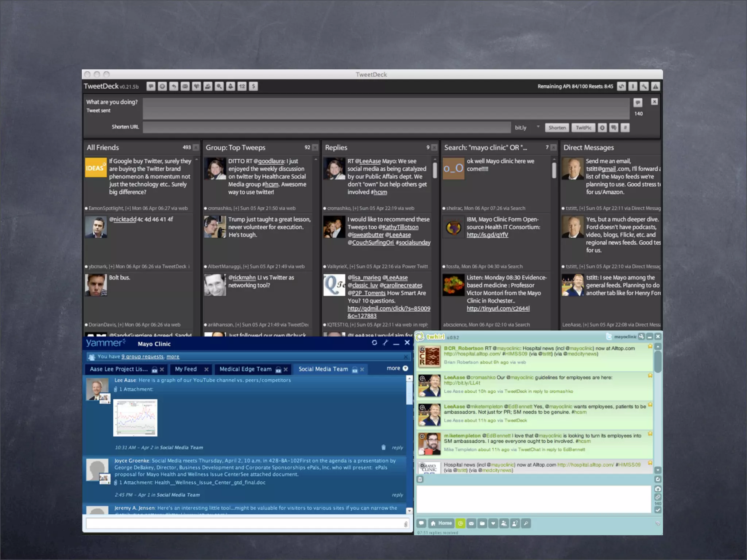
Task: Open TweetDeck All Friends column icon
Action: [x=162, y=86]
